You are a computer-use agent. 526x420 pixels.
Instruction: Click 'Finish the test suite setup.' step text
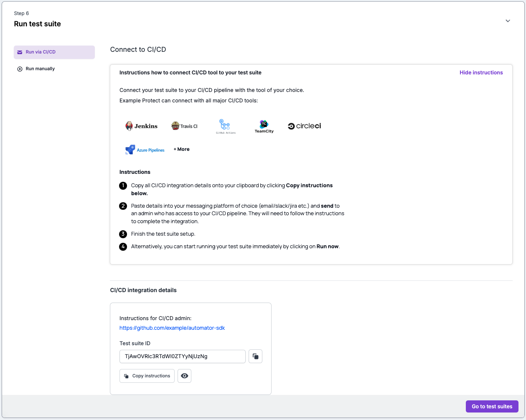pos(163,234)
